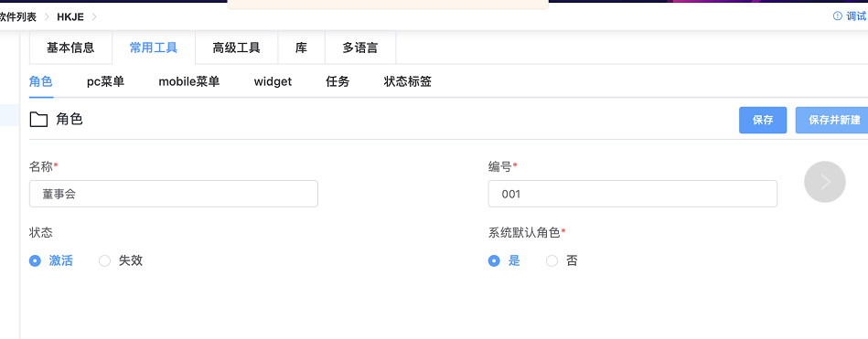This screenshot has width=868, height=339.
Task: Switch to the 常用工具 tab
Action: (x=154, y=48)
